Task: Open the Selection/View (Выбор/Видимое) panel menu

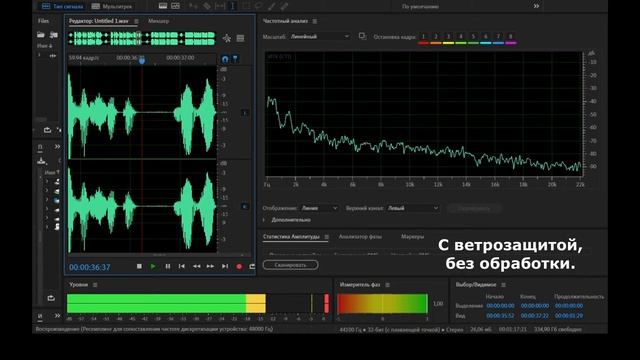Action: click(503, 285)
